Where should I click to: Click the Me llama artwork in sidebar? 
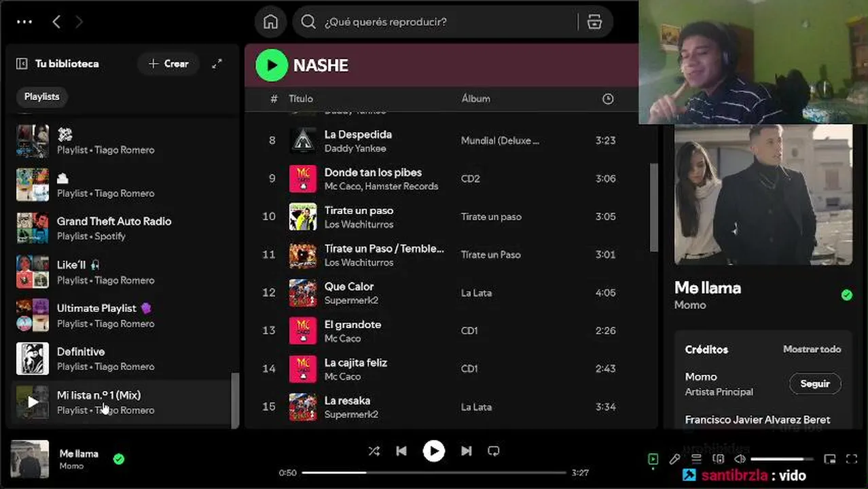[763, 194]
